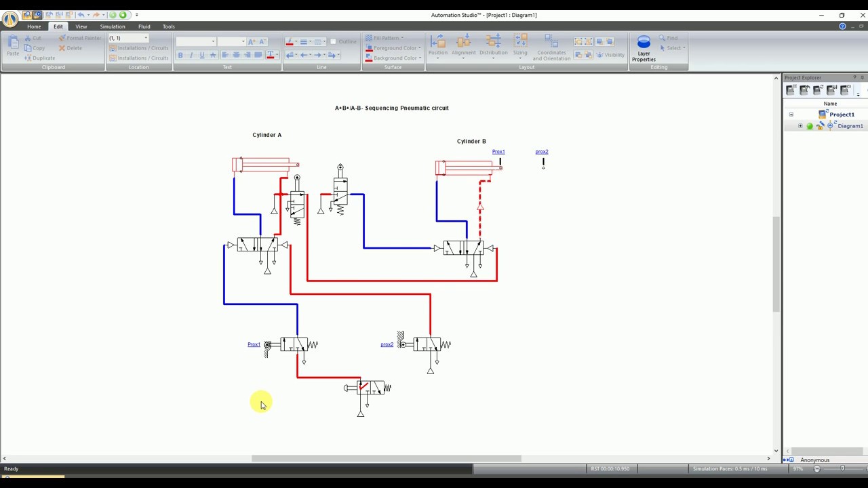This screenshot has width=868, height=488.
Task: Open the Select dropdown in Editing
Action: click(673, 48)
